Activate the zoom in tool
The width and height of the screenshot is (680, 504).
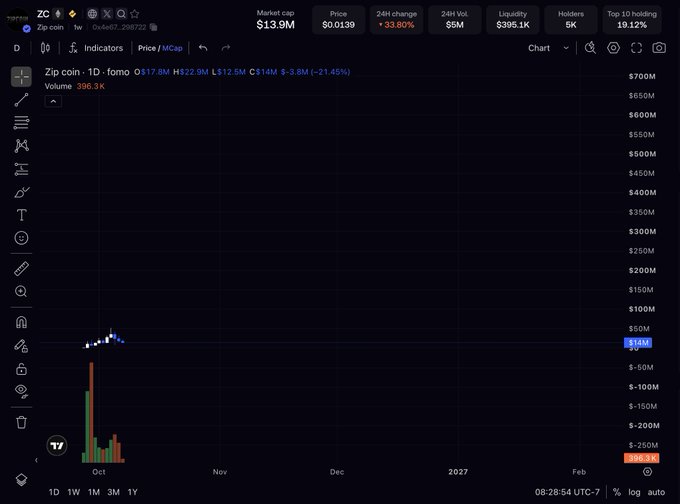pyautogui.click(x=21, y=291)
